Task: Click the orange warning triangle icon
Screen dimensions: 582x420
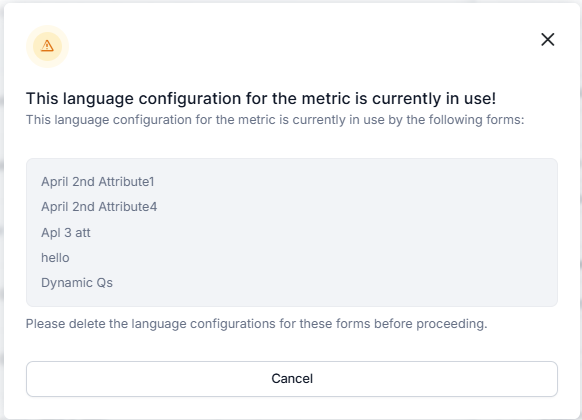Action: coord(47,46)
